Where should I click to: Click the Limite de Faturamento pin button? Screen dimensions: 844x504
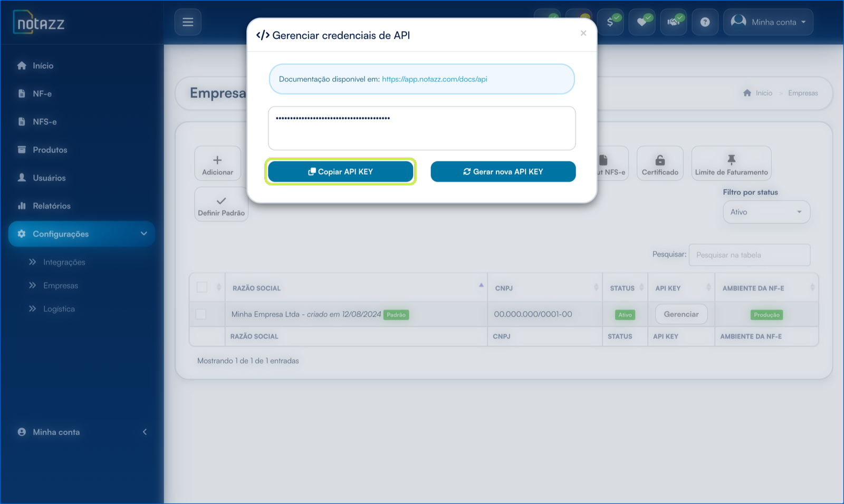click(x=731, y=163)
